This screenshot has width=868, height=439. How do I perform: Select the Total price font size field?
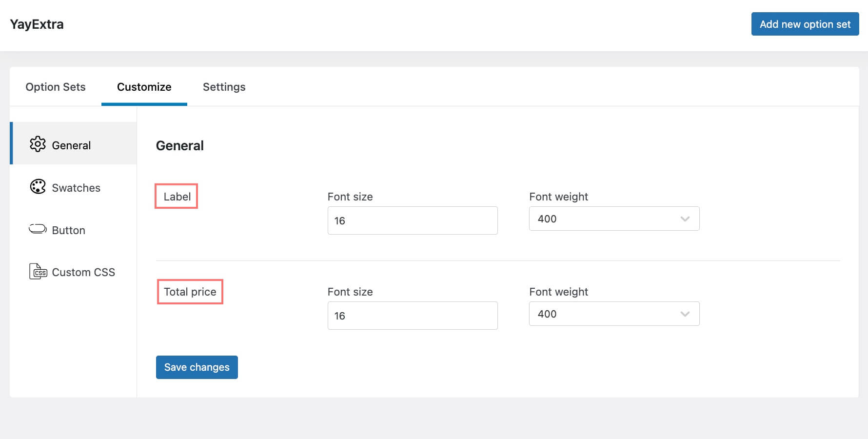(x=412, y=316)
